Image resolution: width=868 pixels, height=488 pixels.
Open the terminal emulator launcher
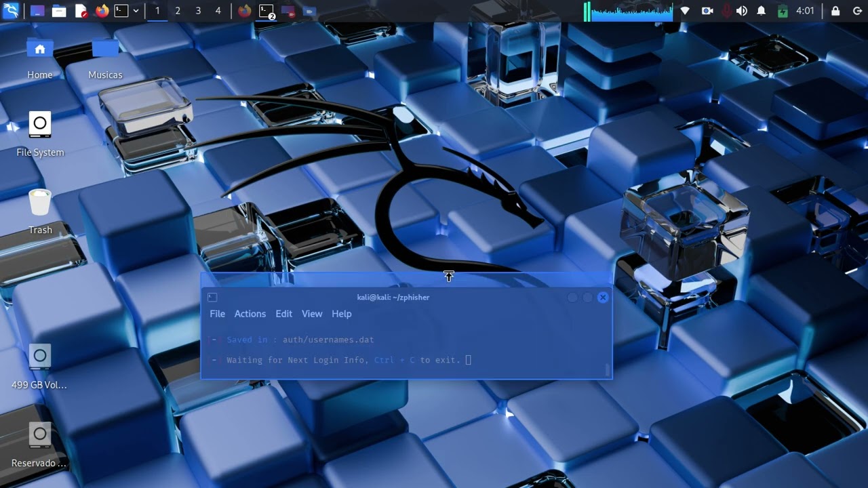[121, 11]
